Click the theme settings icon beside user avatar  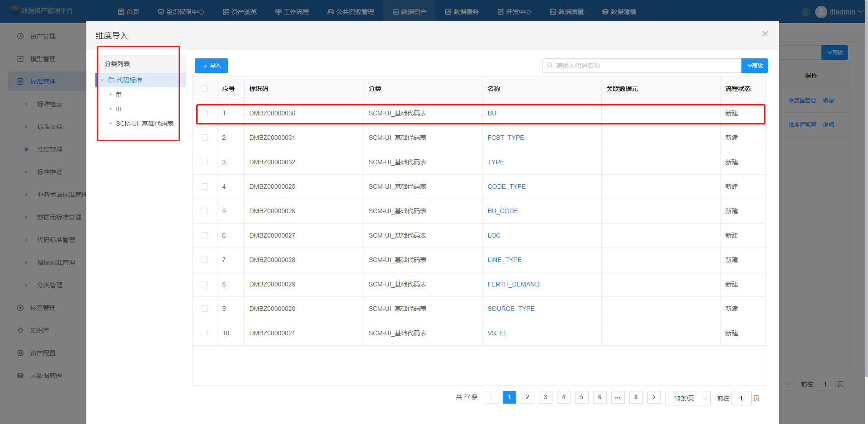click(806, 12)
